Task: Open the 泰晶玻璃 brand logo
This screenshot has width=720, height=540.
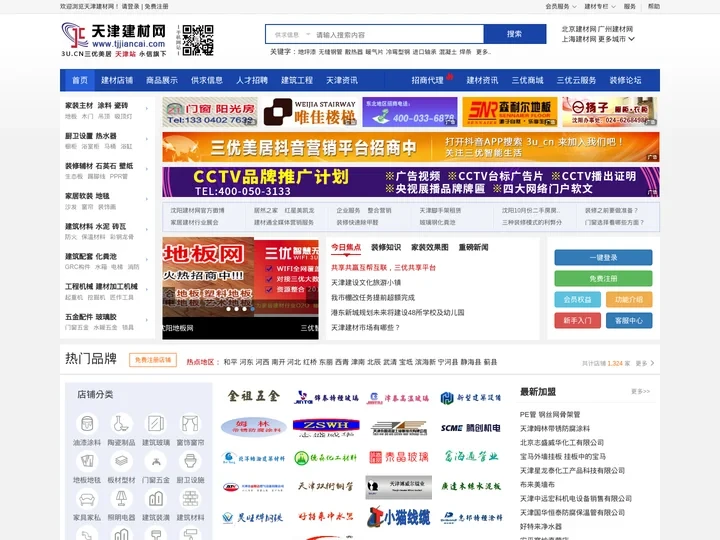Action: 399,457
